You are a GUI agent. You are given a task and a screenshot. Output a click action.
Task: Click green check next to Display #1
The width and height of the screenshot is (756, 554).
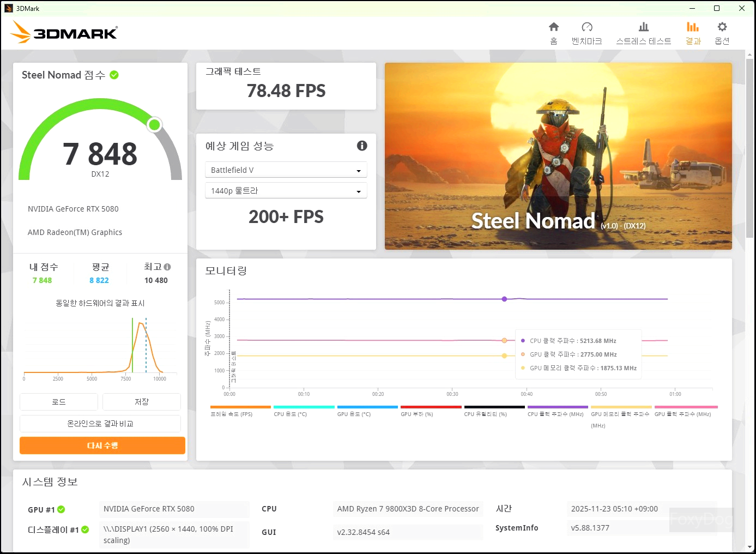click(85, 529)
